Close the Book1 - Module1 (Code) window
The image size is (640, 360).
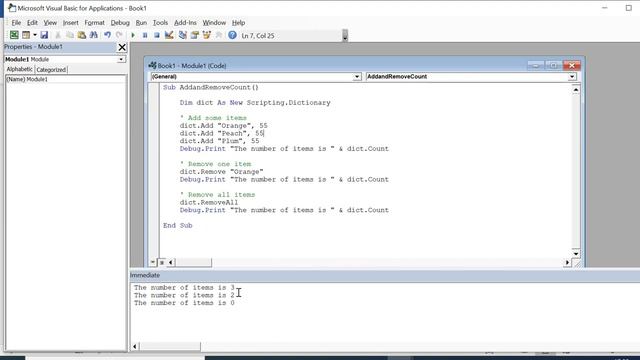pyautogui.click(x=572, y=65)
